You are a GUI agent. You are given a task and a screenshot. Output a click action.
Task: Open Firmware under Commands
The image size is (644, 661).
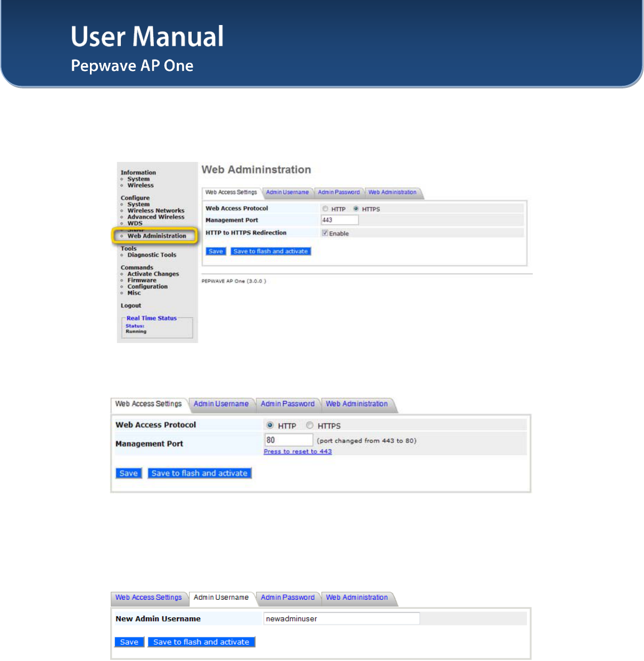click(x=142, y=280)
